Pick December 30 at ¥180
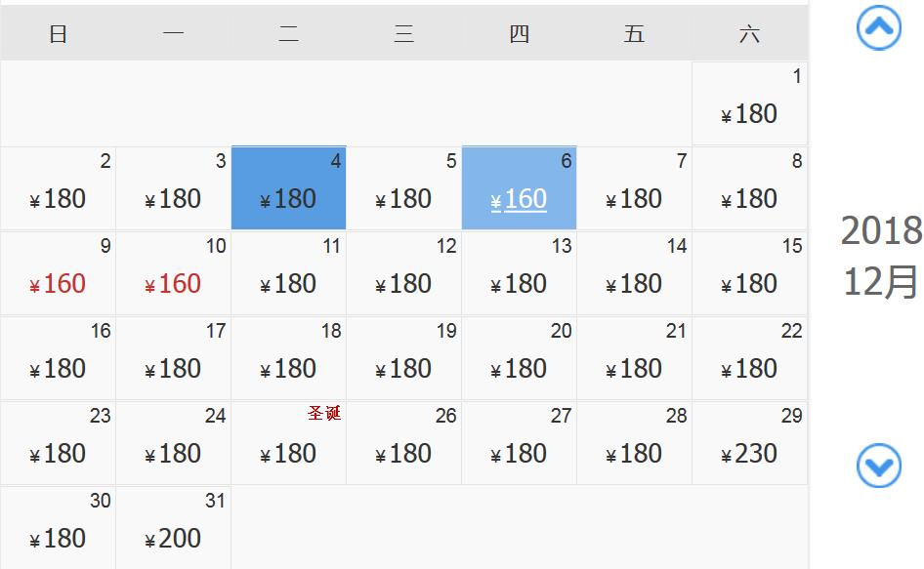The height and width of the screenshot is (569, 924). [x=58, y=528]
